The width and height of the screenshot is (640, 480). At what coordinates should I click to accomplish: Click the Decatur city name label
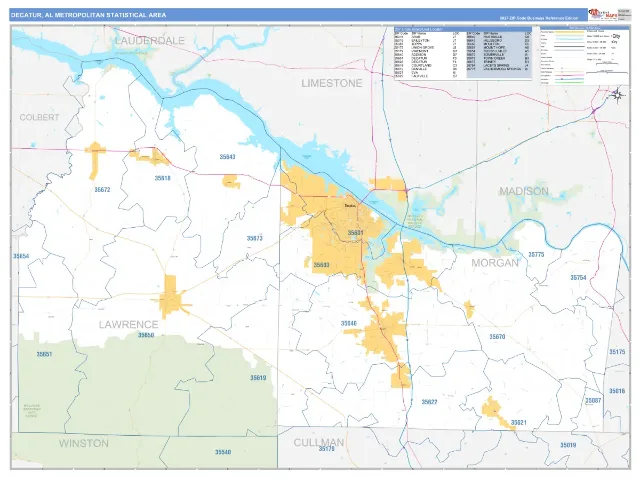pyautogui.click(x=350, y=206)
